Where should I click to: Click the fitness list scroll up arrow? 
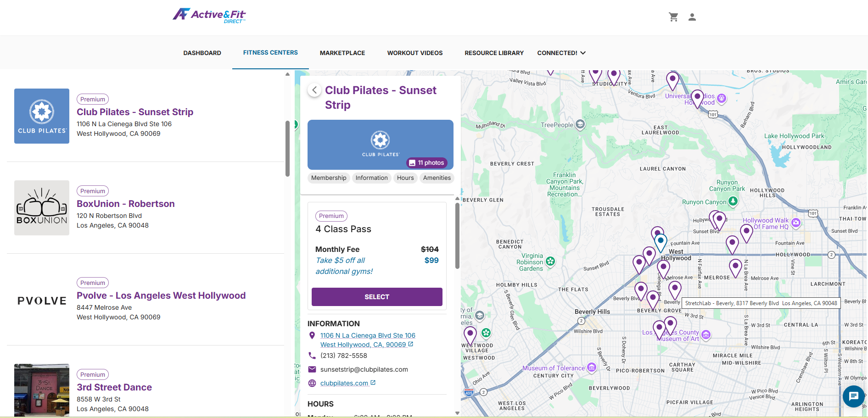click(x=287, y=73)
